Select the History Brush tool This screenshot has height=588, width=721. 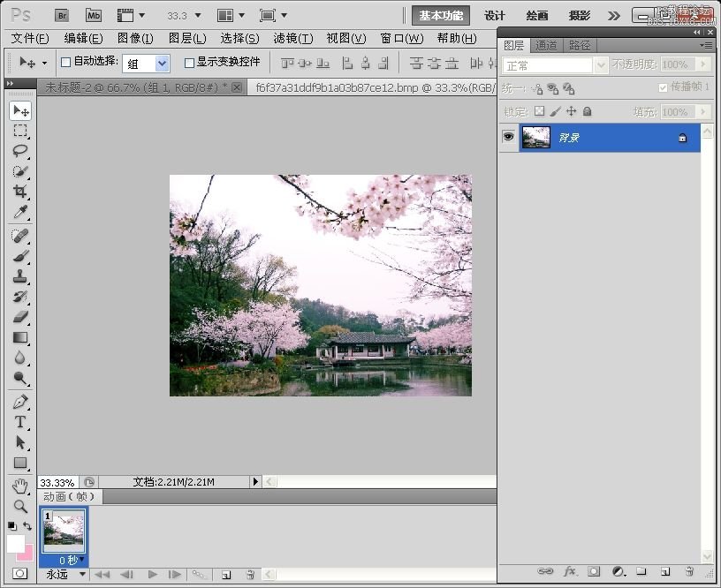click(20, 297)
